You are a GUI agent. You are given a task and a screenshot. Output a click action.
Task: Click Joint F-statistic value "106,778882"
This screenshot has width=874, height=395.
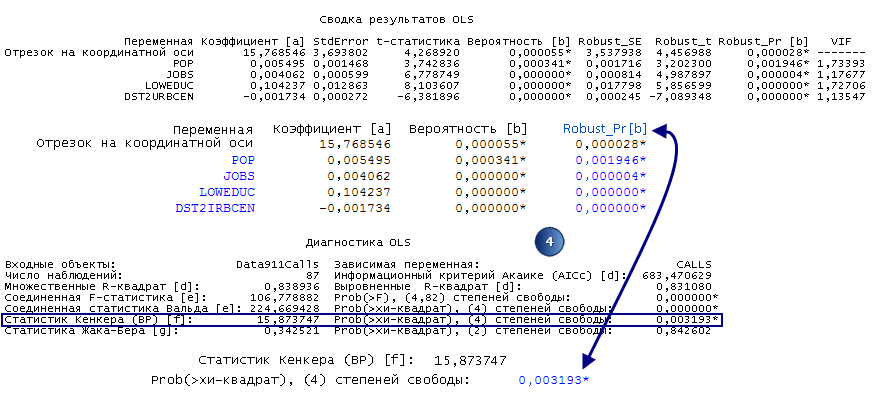click(x=284, y=298)
